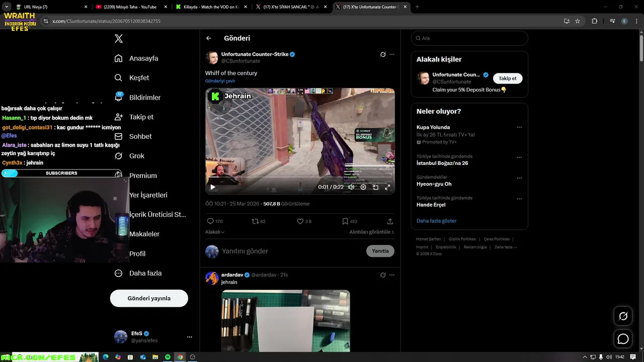Go to Keşfet explore page
This screenshot has height=362, width=644.
click(x=132, y=78)
